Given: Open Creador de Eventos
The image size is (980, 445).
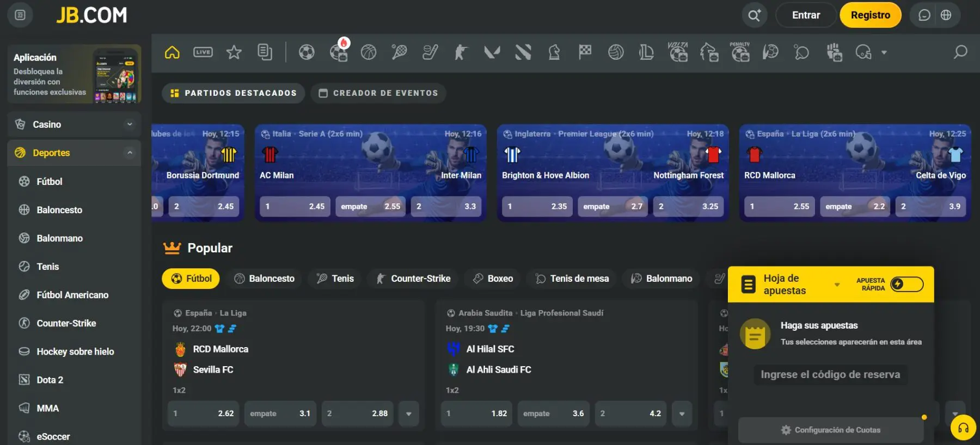Looking at the screenshot, I should click(x=378, y=93).
